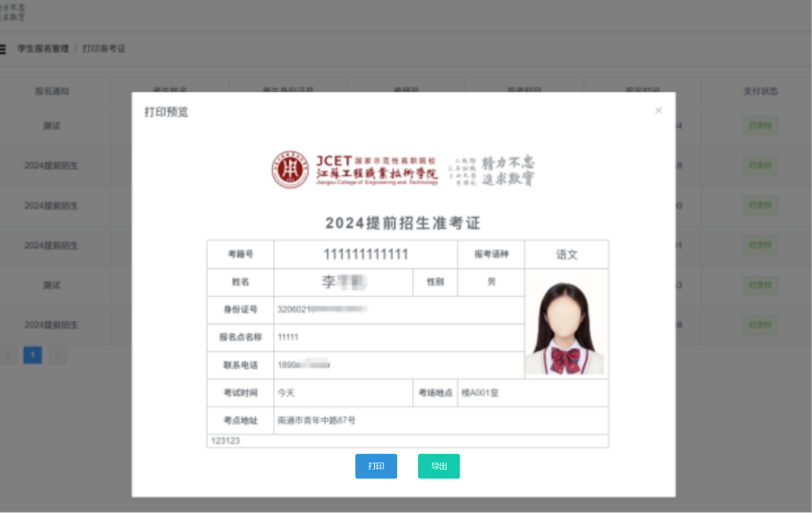
Task: Toggle the hamburger sidebar menu icon
Action: (x=3, y=49)
